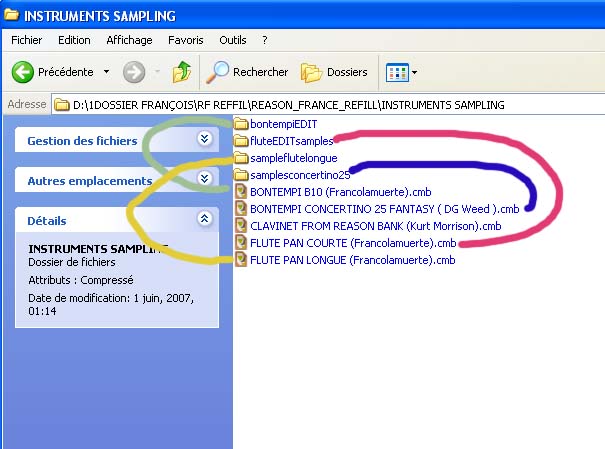The image size is (605, 449).
Task: Click the green Précédente back arrow
Action: (23, 72)
